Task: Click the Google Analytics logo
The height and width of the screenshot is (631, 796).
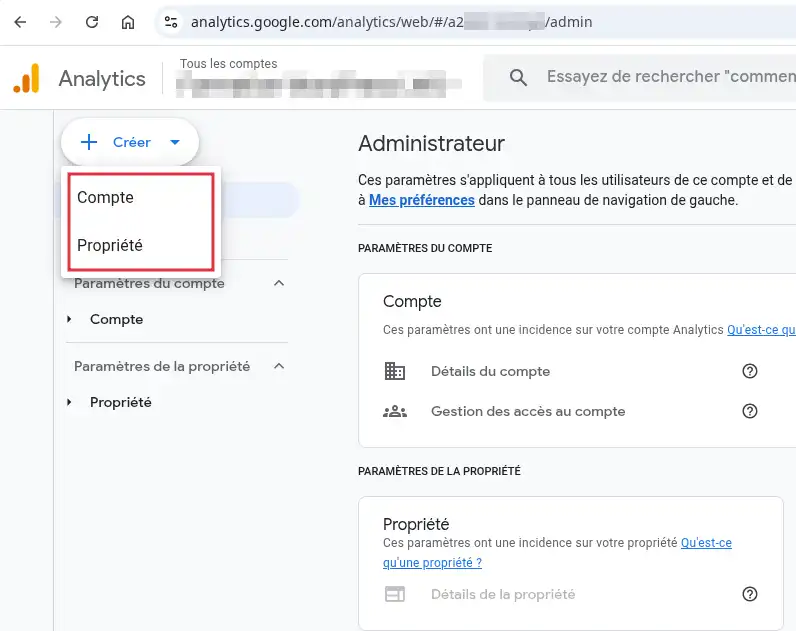Action: 26,78
